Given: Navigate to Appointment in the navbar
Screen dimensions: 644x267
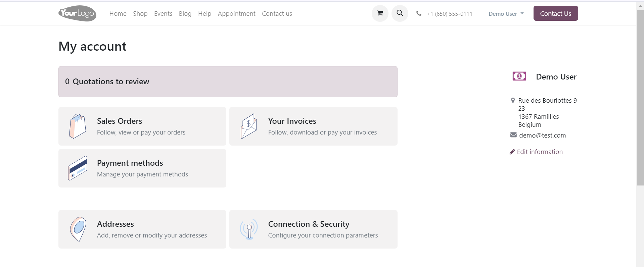Looking at the screenshot, I should [x=236, y=14].
